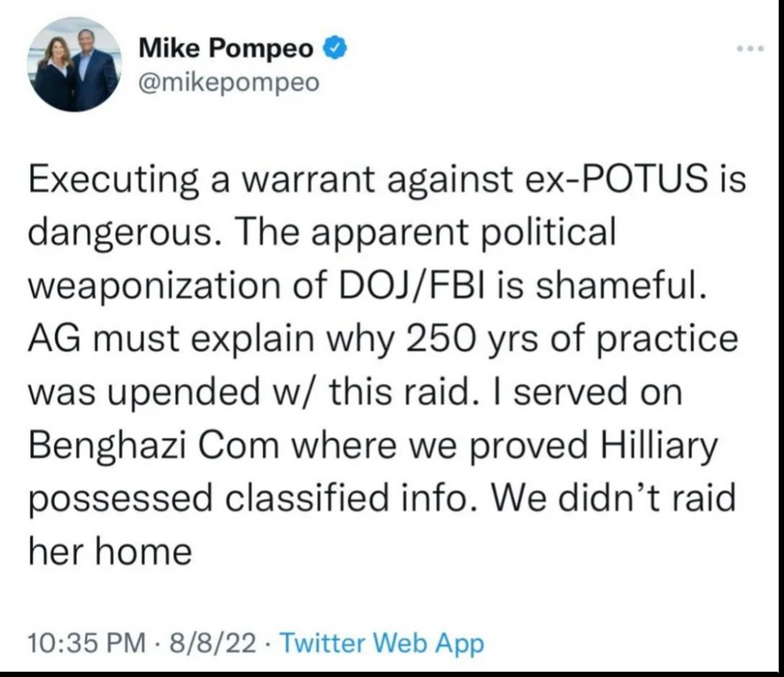Click the word dangerous in the tweet
This screenshot has height=677, width=784.
click(x=120, y=234)
